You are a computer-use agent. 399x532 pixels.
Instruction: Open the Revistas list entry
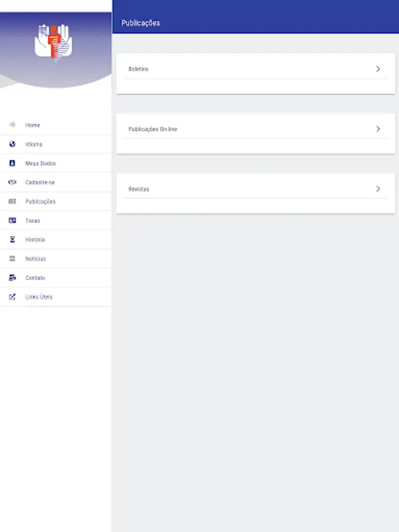255,189
